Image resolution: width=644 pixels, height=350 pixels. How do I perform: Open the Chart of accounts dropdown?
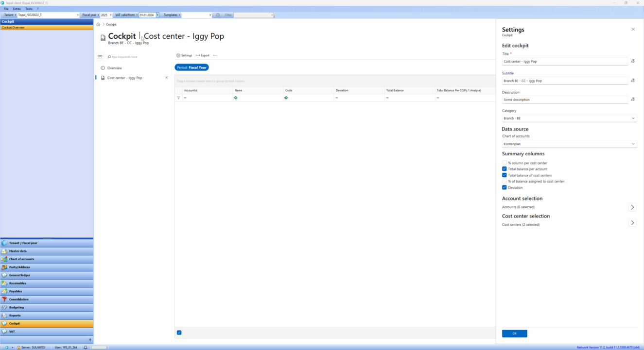569,144
